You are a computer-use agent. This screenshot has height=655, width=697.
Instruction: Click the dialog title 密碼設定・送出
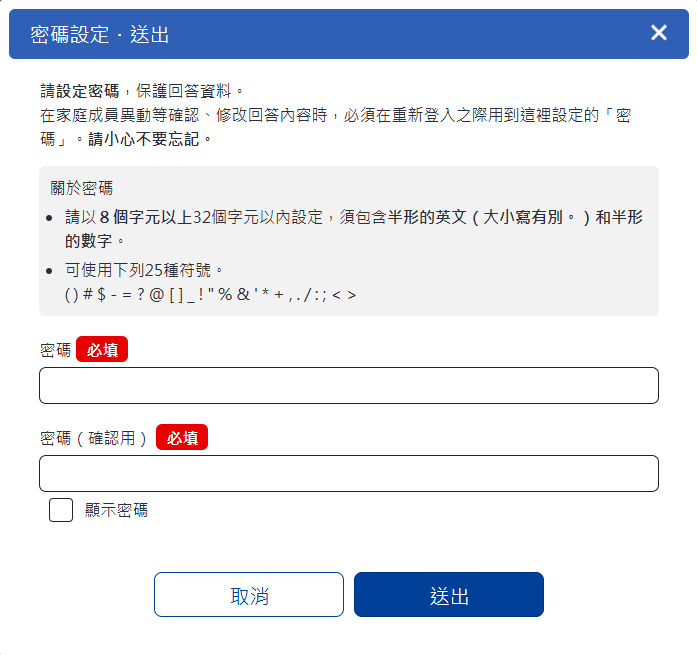(100, 35)
